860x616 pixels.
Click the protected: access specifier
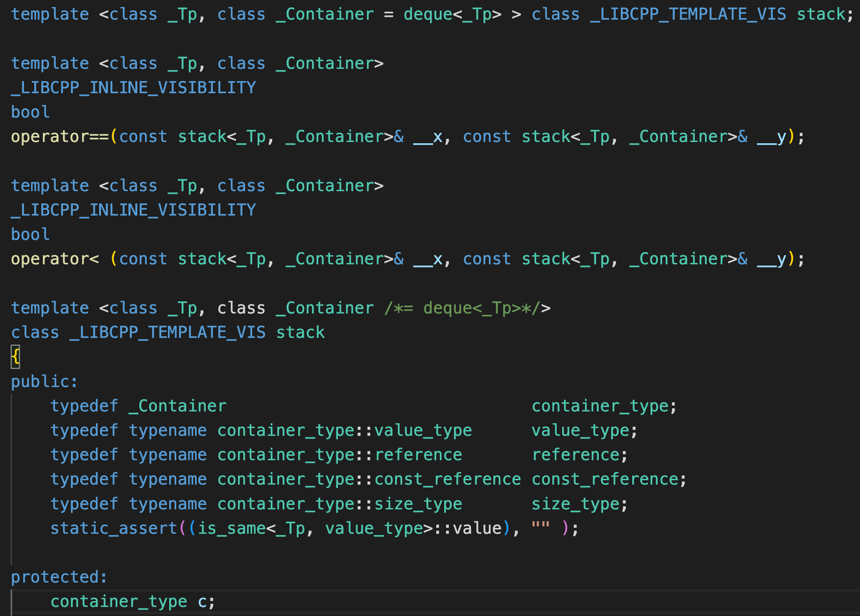point(59,577)
